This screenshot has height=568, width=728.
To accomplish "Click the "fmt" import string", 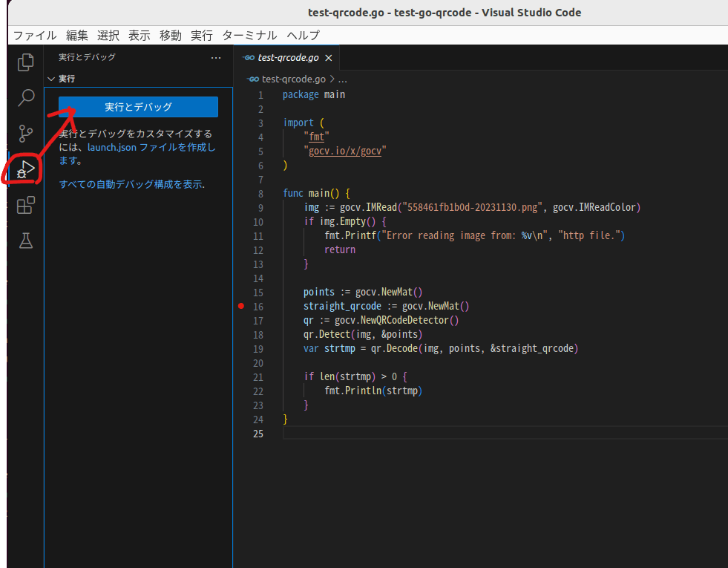I will [x=317, y=137].
